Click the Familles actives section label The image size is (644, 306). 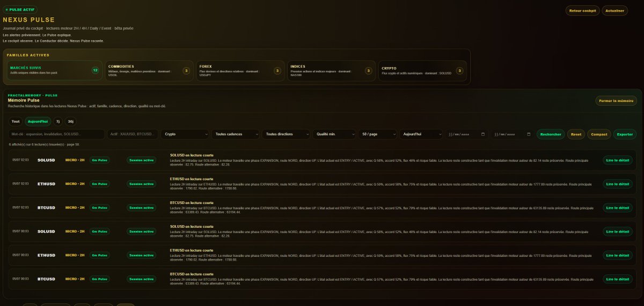click(x=28, y=55)
